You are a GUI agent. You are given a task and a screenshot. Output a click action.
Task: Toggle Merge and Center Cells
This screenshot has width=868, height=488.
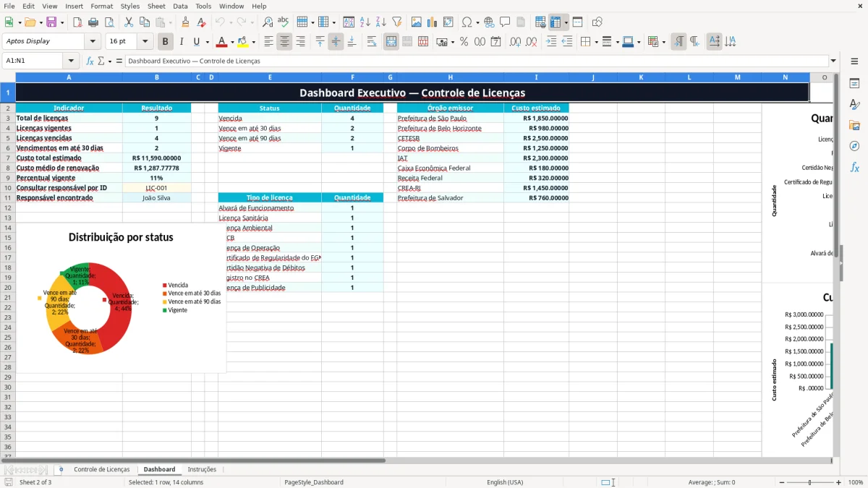point(391,42)
